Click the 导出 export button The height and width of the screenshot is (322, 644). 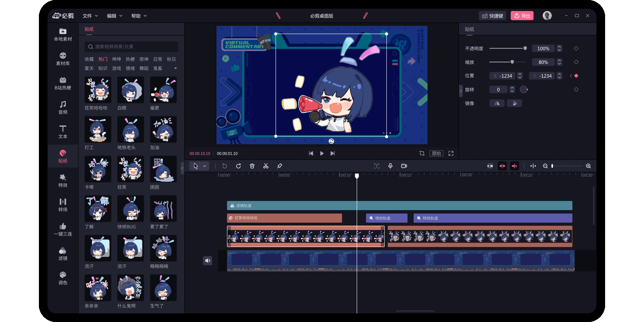522,15
